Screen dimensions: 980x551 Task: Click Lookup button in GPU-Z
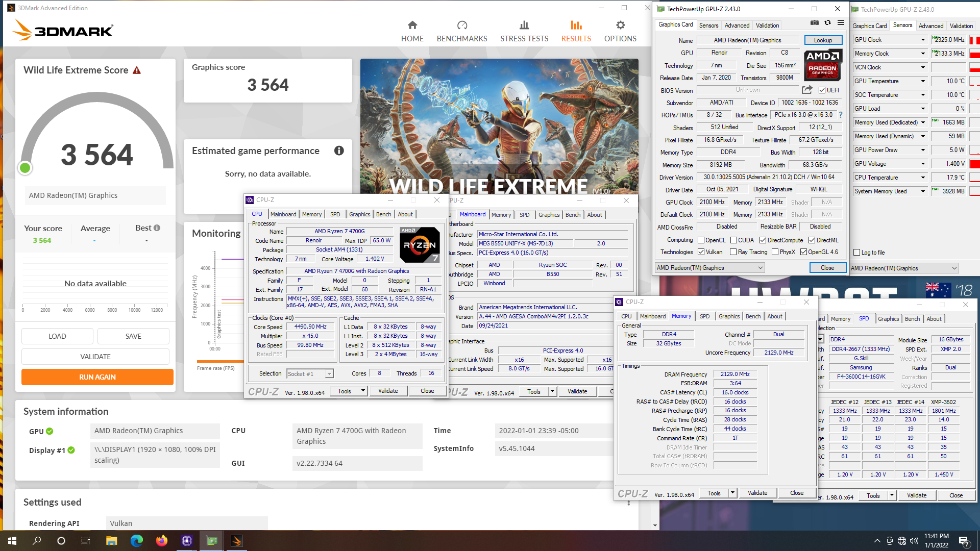(x=822, y=40)
